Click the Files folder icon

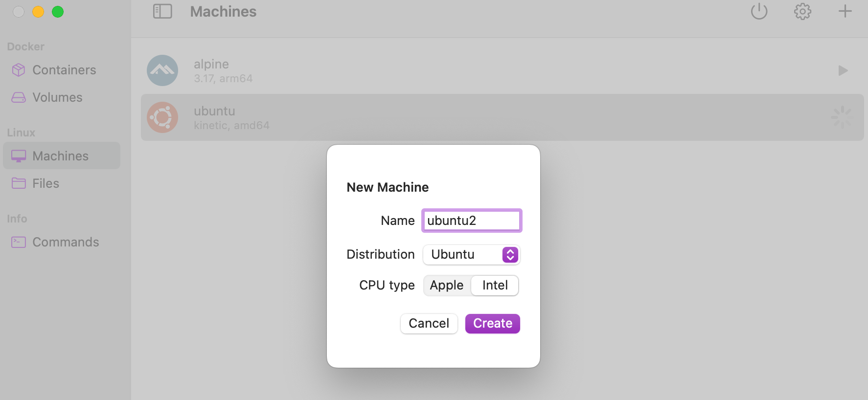pyautogui.click(x=19, y=183)
